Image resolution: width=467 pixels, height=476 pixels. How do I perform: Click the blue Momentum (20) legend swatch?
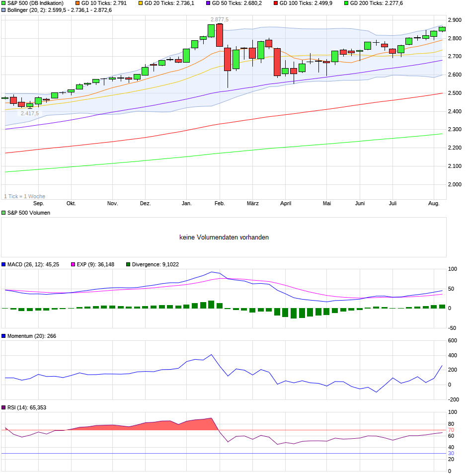[x=3, y=336]
